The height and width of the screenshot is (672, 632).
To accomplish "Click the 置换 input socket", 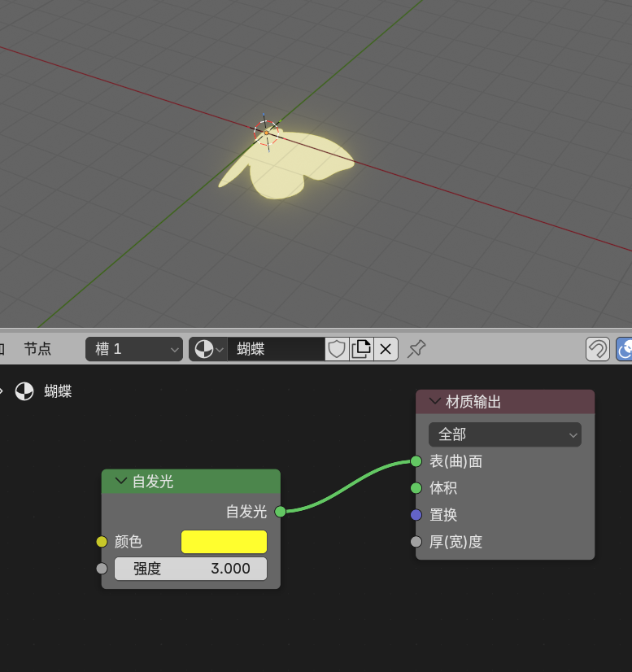I will 416,515.
